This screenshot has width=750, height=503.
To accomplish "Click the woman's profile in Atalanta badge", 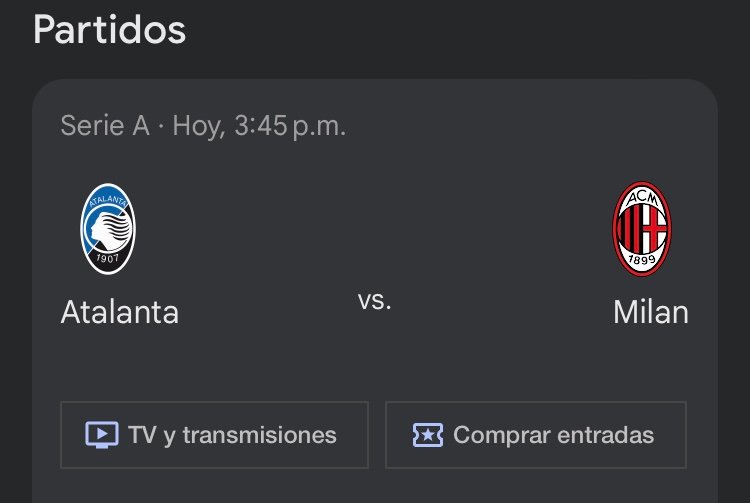I will click(x=105, y=228).
